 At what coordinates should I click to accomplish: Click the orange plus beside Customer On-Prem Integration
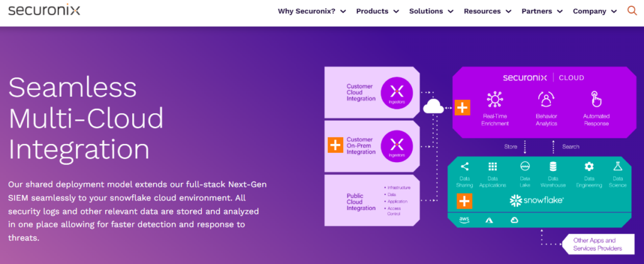pos(335,145)
